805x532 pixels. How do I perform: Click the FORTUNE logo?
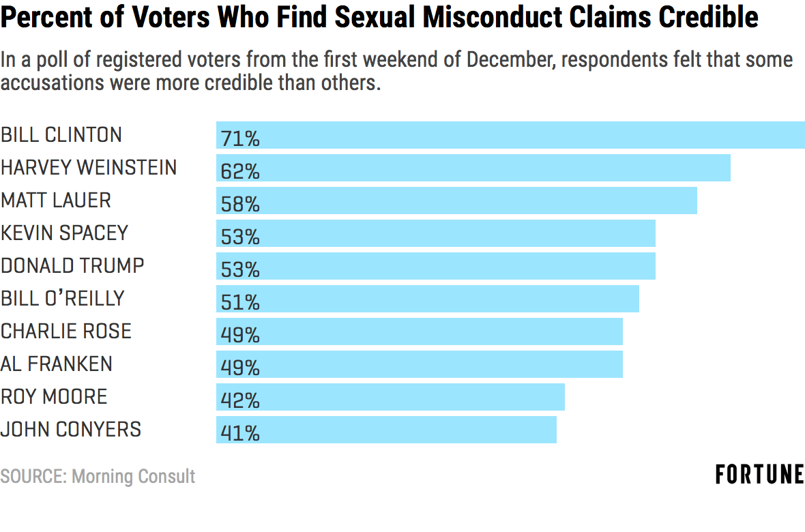tap(759, 475)
